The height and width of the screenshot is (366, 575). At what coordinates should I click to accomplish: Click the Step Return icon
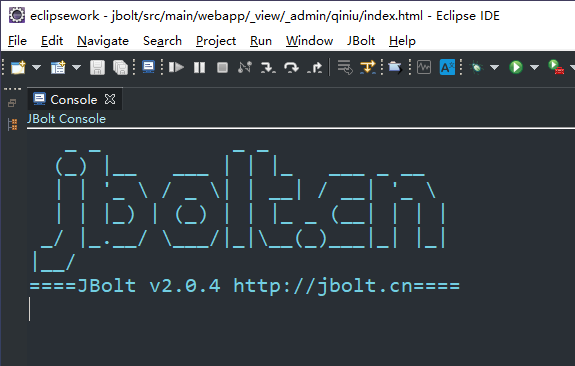tap(315, 67)
